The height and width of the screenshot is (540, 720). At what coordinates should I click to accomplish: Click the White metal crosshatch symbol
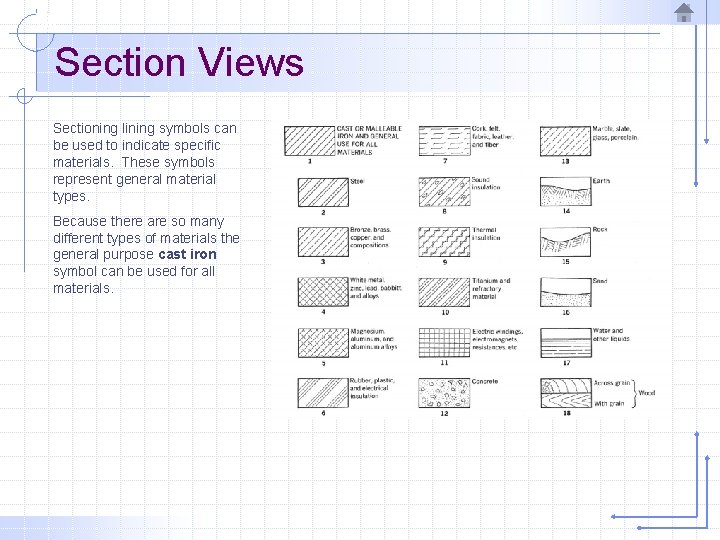(323, 292)
